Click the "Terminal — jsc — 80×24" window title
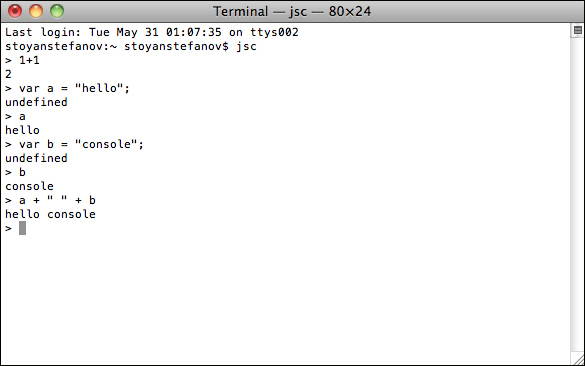 point(292,12)
